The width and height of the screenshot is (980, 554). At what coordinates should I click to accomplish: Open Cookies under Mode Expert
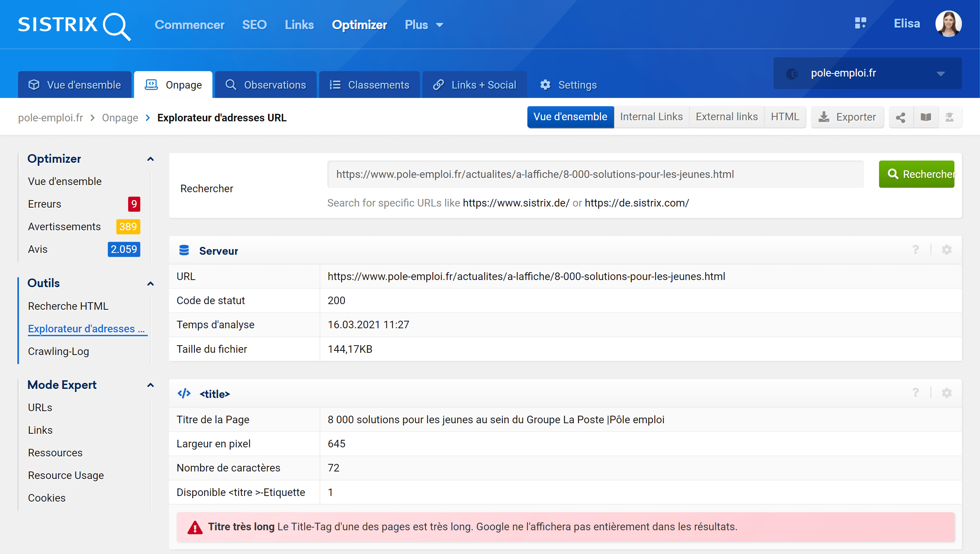point(46,498)
